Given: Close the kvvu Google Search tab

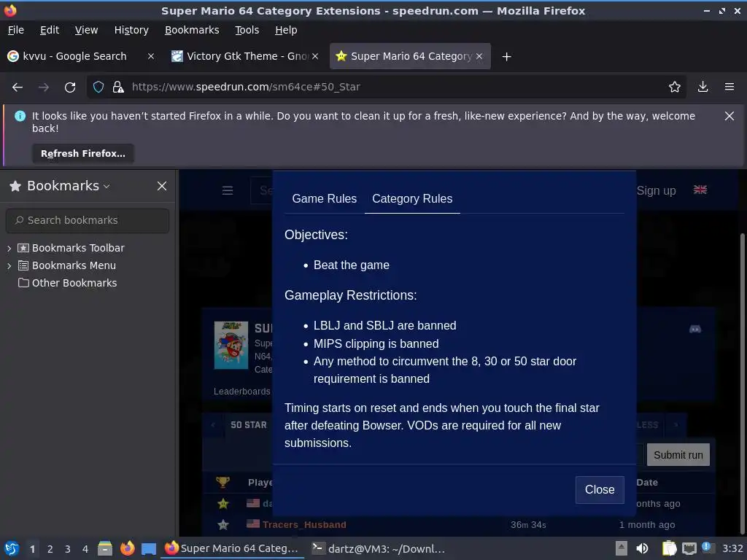Looking at the screenshot, I should point(150,56).
